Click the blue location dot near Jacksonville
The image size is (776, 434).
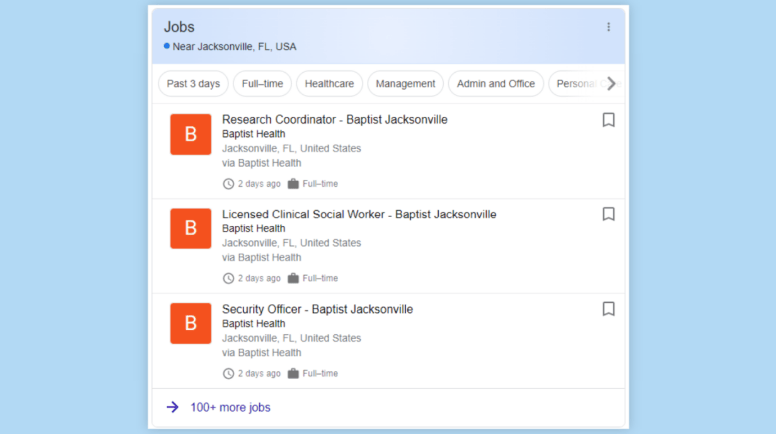coord(167,46)
